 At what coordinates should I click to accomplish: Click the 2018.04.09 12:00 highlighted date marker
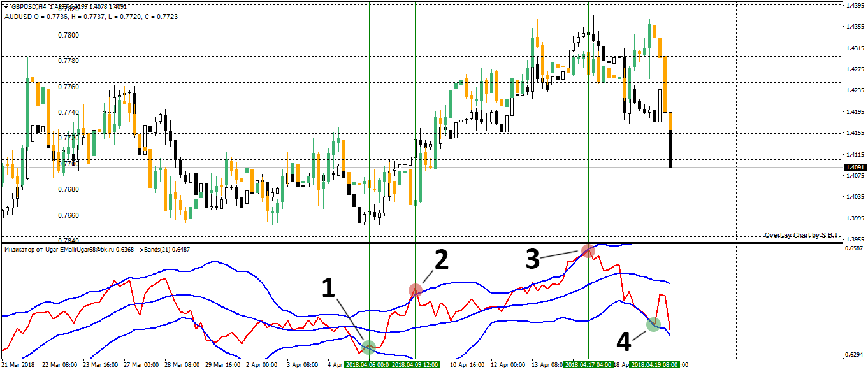[x=415, y=365]
